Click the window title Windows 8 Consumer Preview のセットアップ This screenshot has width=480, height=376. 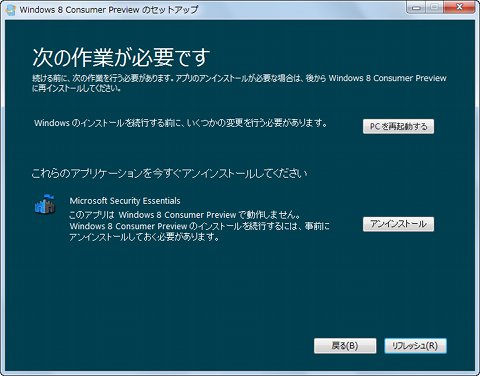(x=109, y=9)
